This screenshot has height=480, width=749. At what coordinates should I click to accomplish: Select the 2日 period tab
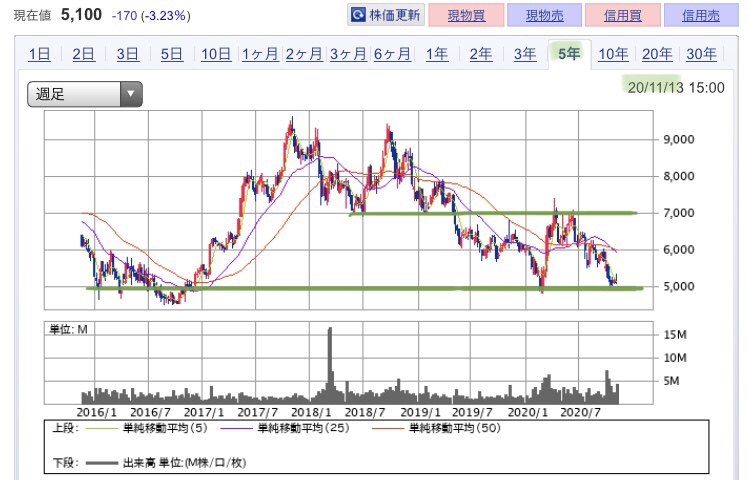click(84, 55)
